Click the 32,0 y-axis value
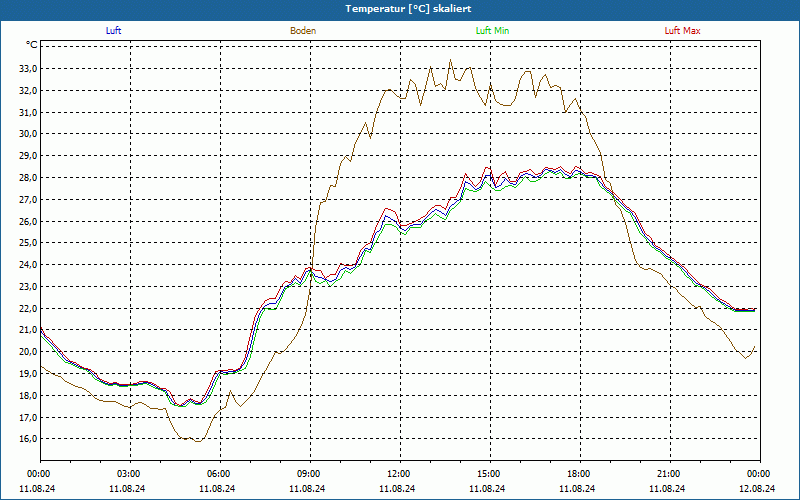Viewport: 800px width, 500px height. tap(27, 91)
